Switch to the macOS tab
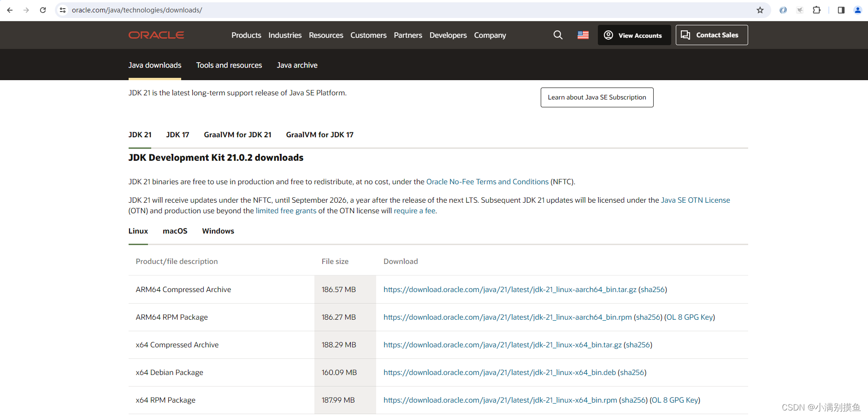 (175, 231)
